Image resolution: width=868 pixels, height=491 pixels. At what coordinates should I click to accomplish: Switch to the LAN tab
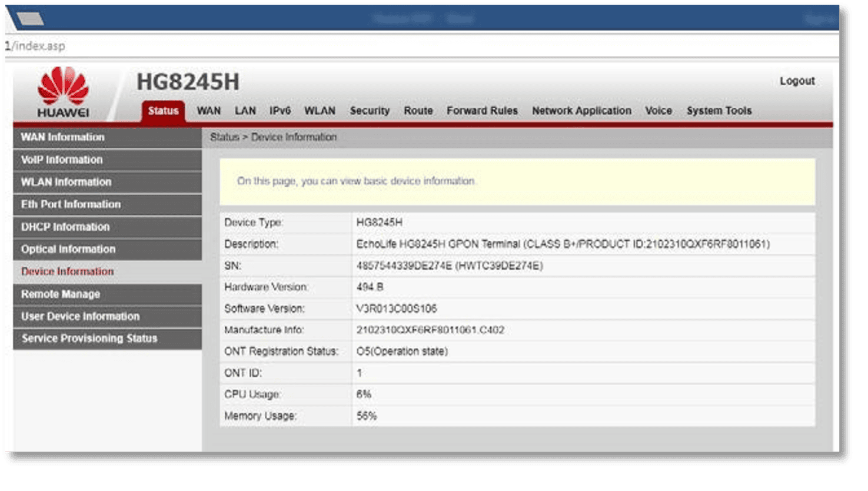pos(245,111)
